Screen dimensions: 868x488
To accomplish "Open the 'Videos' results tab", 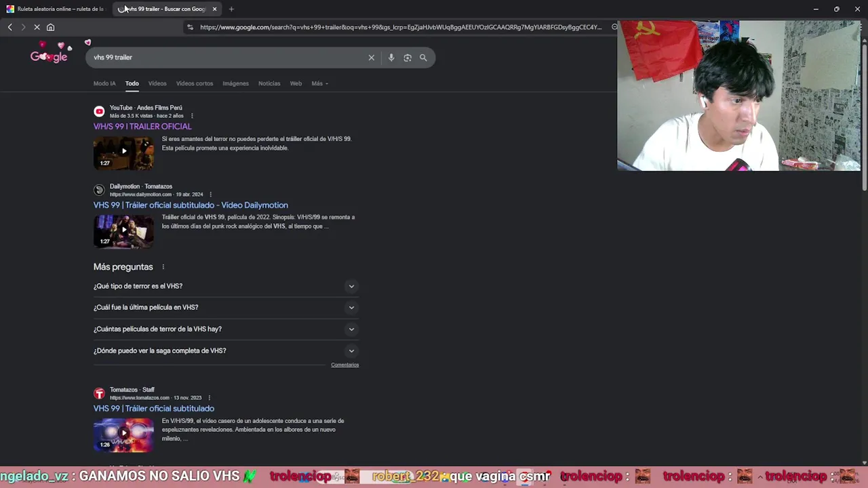I will pos(157,83).
